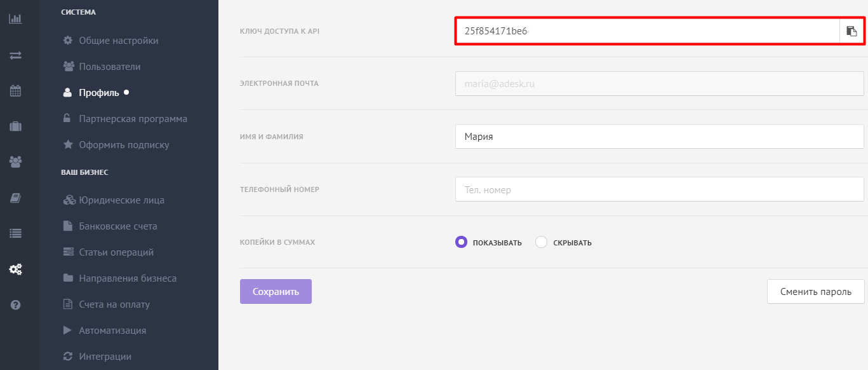The image size is (868, 370).
Task: Click the Сменить пароль button
Action: 816,292
